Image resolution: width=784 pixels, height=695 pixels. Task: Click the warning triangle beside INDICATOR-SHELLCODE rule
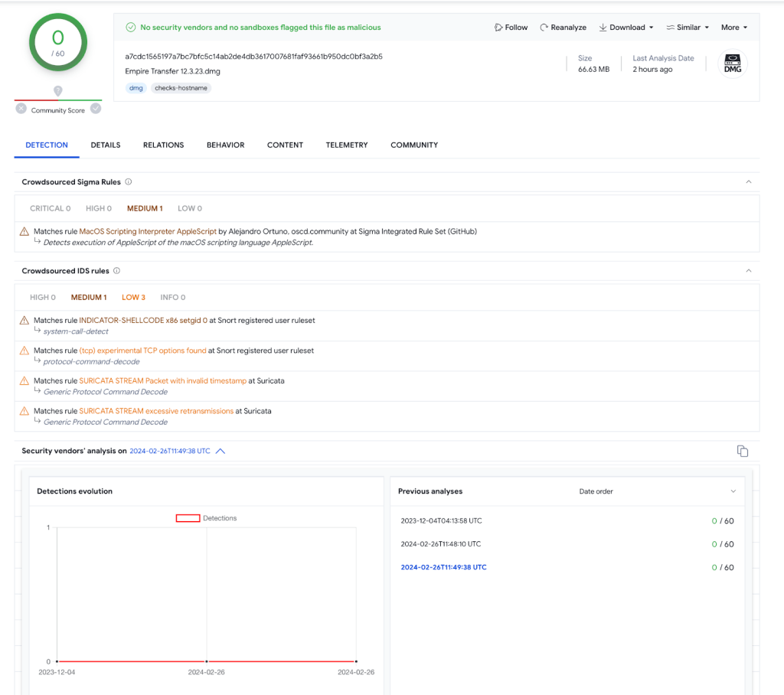click(24, 320)
